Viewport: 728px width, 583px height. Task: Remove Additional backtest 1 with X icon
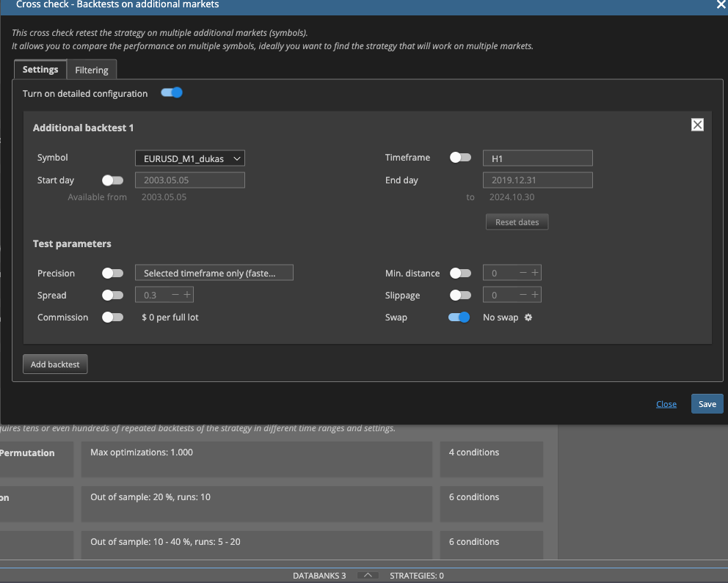[x=697, y=125]
